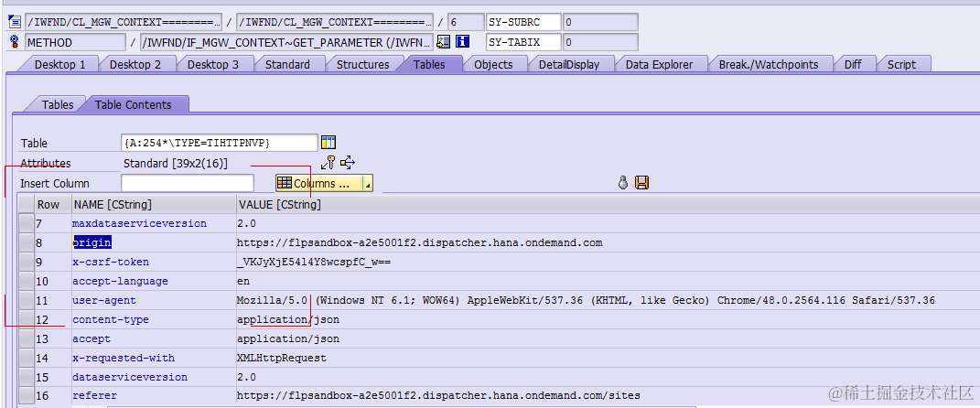This screenshot has height=408, width=980.
Task: Click the METHOD event type field
Action: 75,42
